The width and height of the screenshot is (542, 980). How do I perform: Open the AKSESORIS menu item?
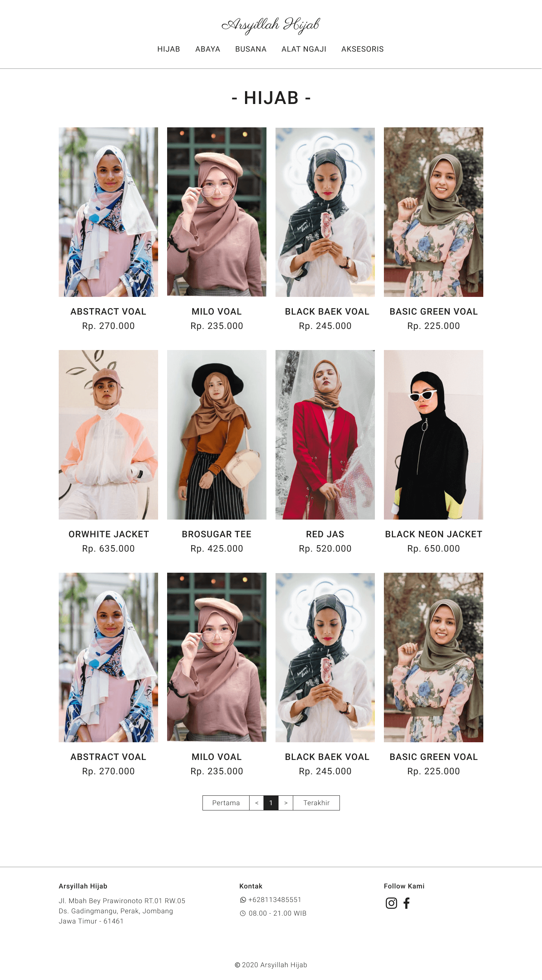point(362,49)
